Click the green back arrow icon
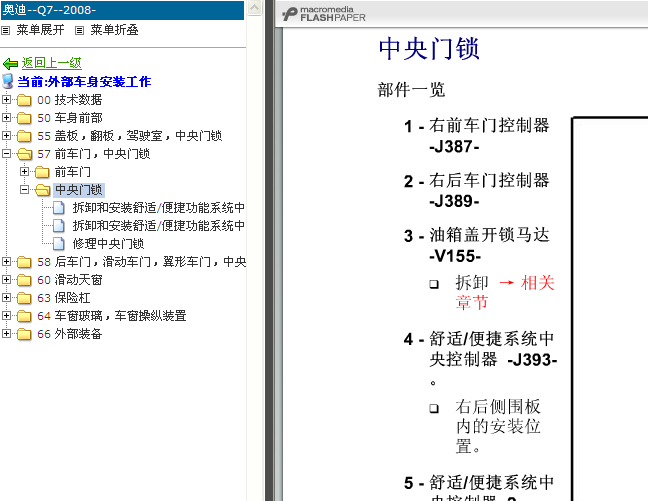The image size is (648, 501). pos(10,64)
